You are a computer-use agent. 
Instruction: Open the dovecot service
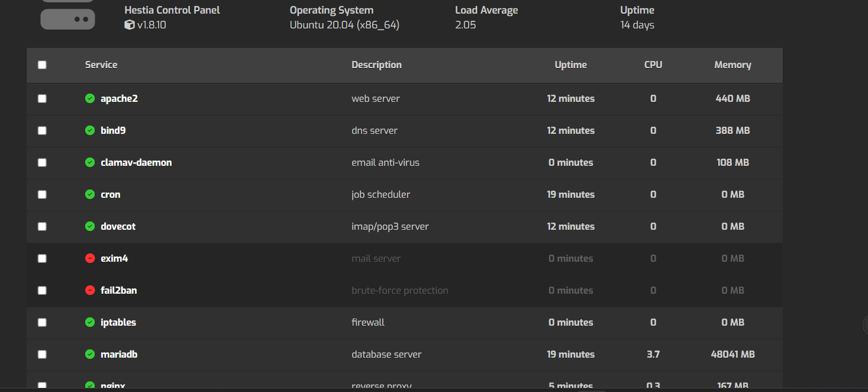point(118,226)
